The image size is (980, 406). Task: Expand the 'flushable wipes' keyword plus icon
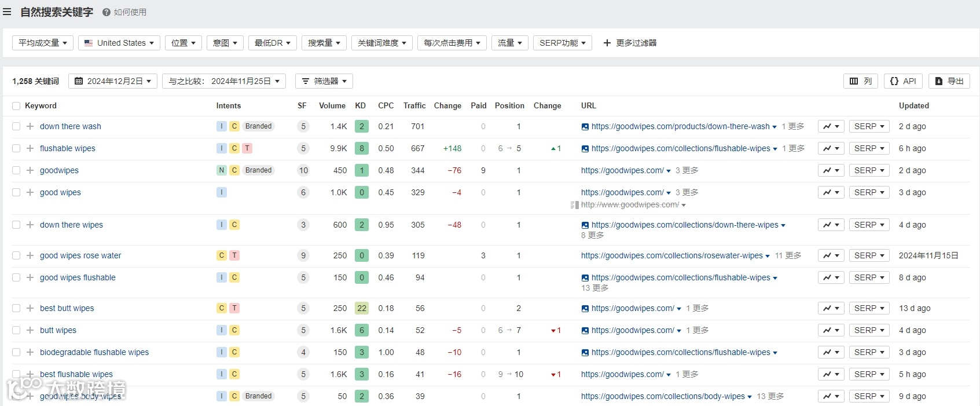pyautogui.click(x=30, y=148)
